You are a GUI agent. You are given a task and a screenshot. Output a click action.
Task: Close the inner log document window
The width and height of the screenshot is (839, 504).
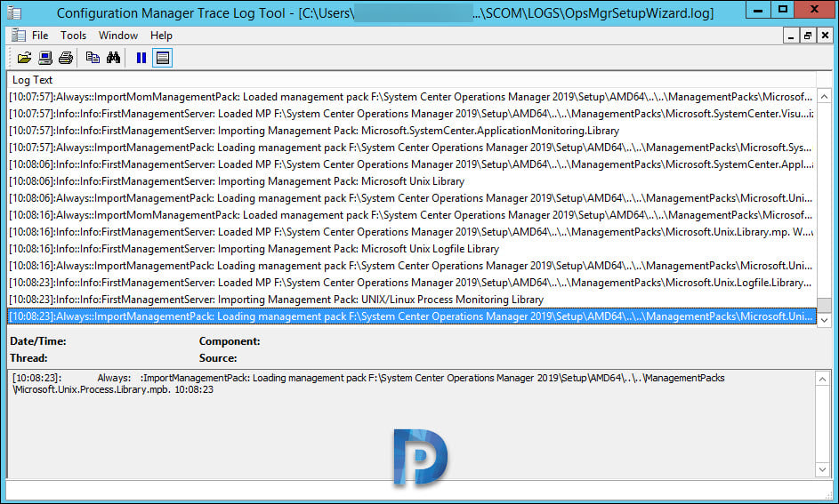tap(825, 36)
